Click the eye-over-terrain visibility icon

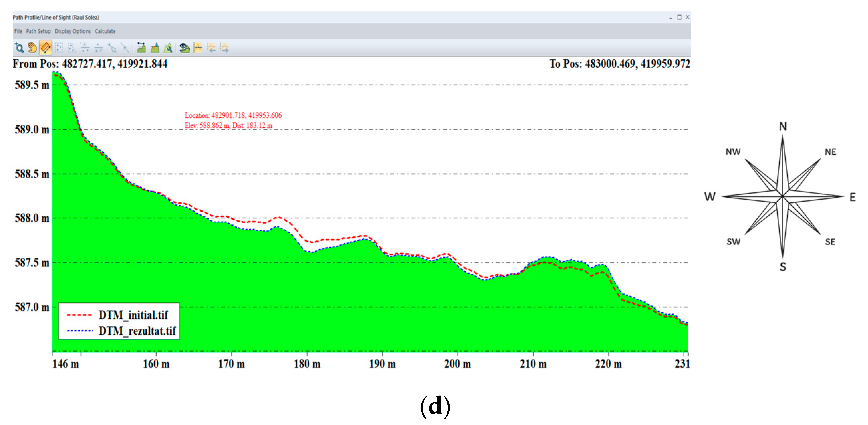pos(184,48)
